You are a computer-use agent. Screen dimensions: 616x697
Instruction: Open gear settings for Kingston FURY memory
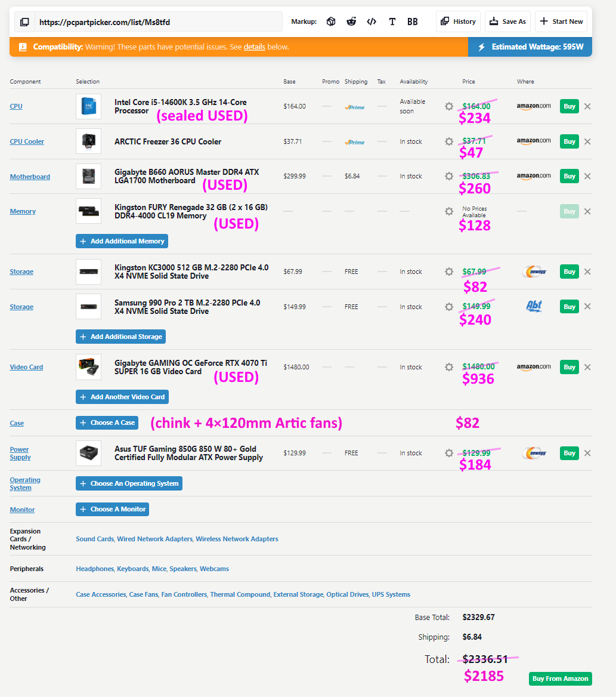449,211
